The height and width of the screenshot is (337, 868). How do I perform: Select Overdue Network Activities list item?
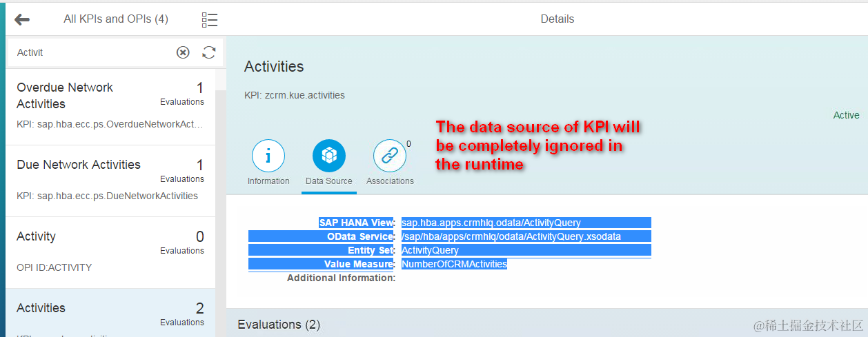[x=110, y=107]
